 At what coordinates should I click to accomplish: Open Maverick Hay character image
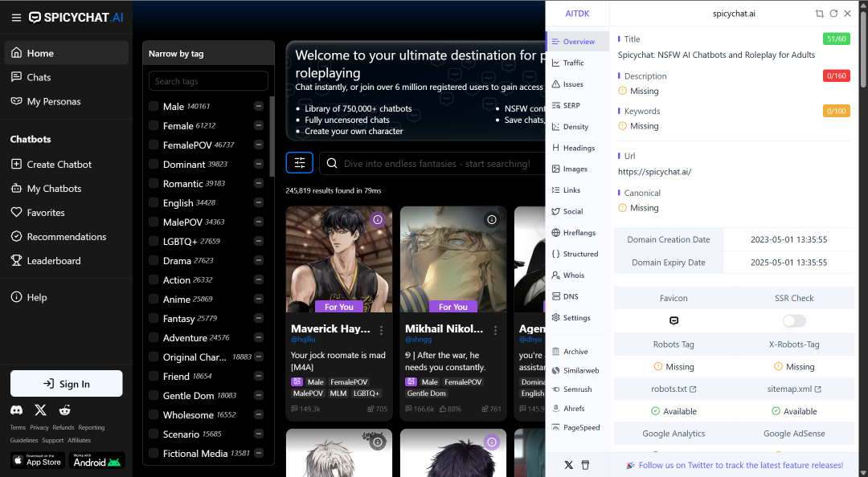tap(339, 259)
